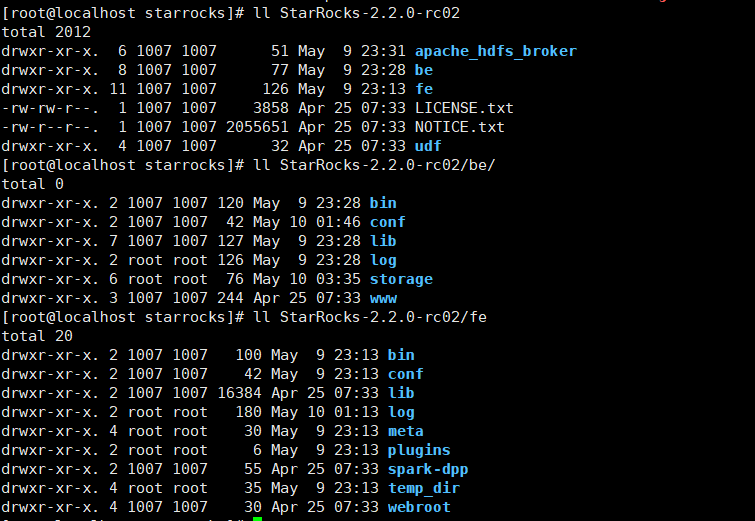Screen dimensions: 755x521
Task: Click the size 16384 of fe lib
Action: (239, 393)
